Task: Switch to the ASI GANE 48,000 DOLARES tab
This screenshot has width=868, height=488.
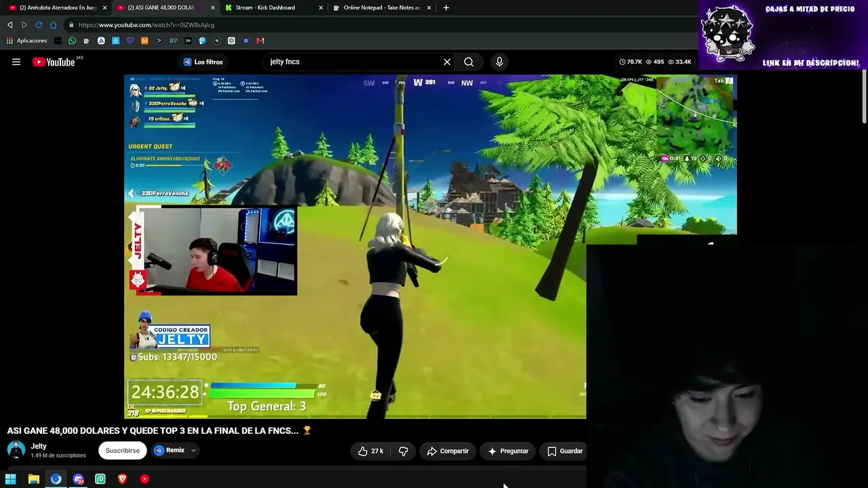Action: click(165, 7)
